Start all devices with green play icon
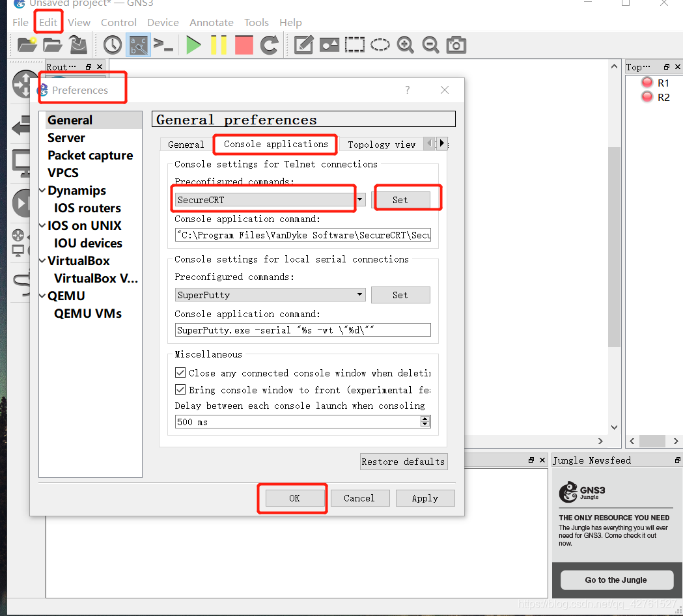Screen dimensions: 683x616 point(193,45)
